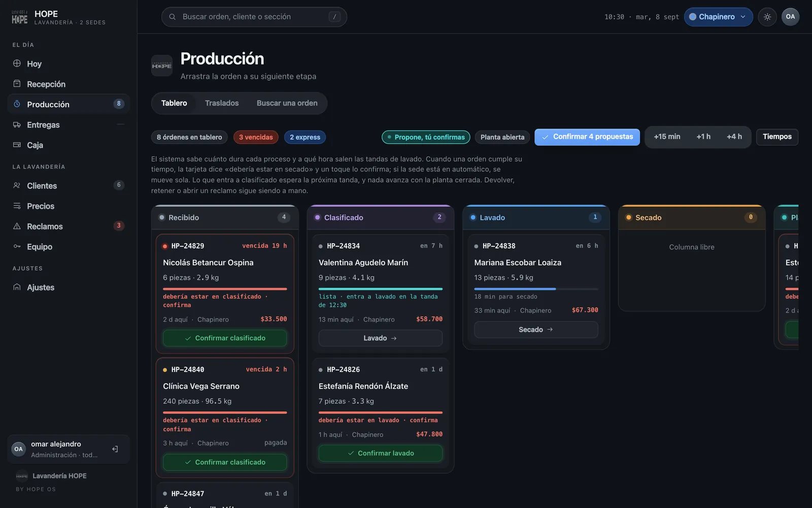
Task: Confirm clasificado for order HP-24829
Action: click(x=225, y=338)
